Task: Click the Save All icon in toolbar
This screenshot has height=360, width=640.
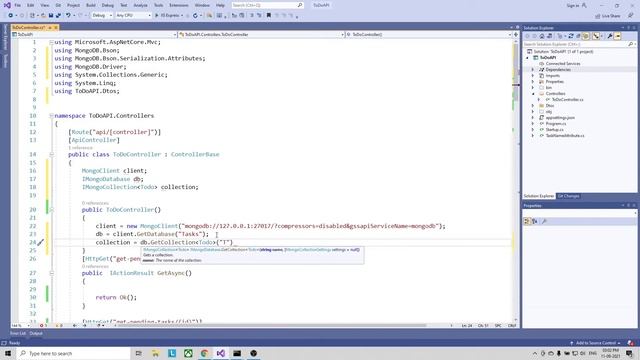Action: (58, 16)
